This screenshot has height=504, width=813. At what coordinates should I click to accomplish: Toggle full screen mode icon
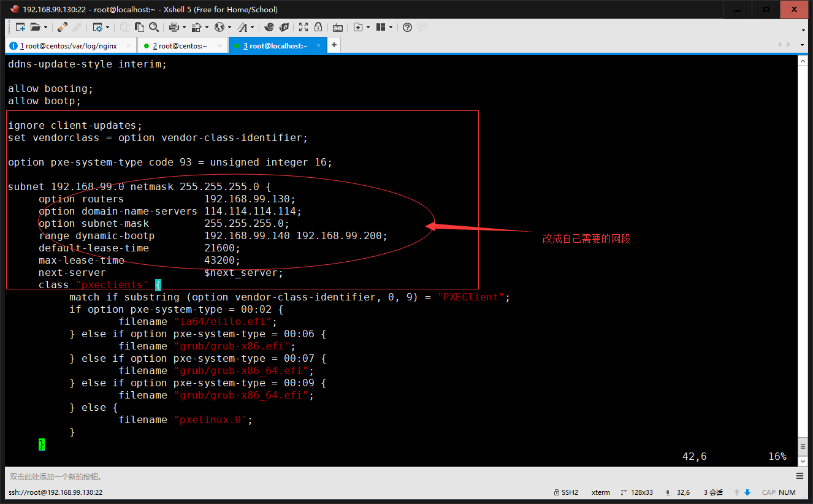pos(303,27)
